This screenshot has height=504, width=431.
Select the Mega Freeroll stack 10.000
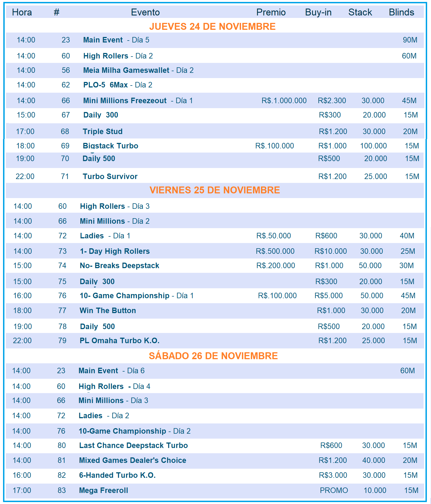point(375,490)
